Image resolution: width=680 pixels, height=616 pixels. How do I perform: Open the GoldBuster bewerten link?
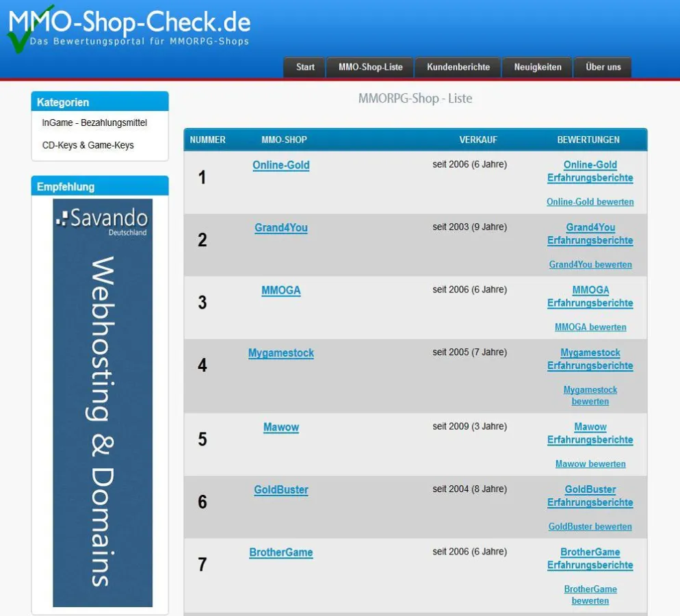[590, 526]
